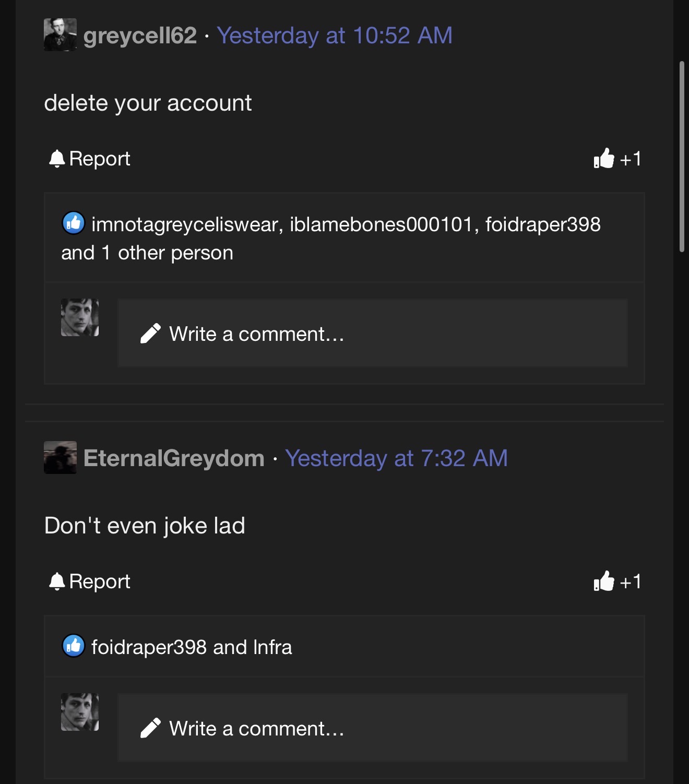689x784 pixels.
Task: Click the comment box under EternalGreydom's post
Action: [372, 728]
